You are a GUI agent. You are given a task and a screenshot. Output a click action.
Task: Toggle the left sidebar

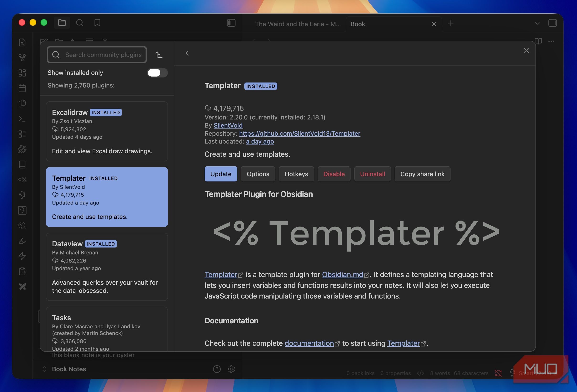231,23
